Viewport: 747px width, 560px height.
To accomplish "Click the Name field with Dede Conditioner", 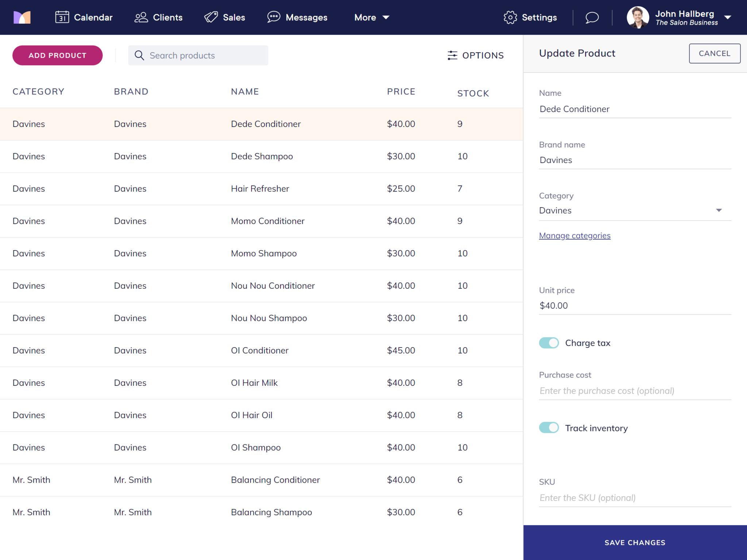I will pyautogui.click(x=635, y=109).
